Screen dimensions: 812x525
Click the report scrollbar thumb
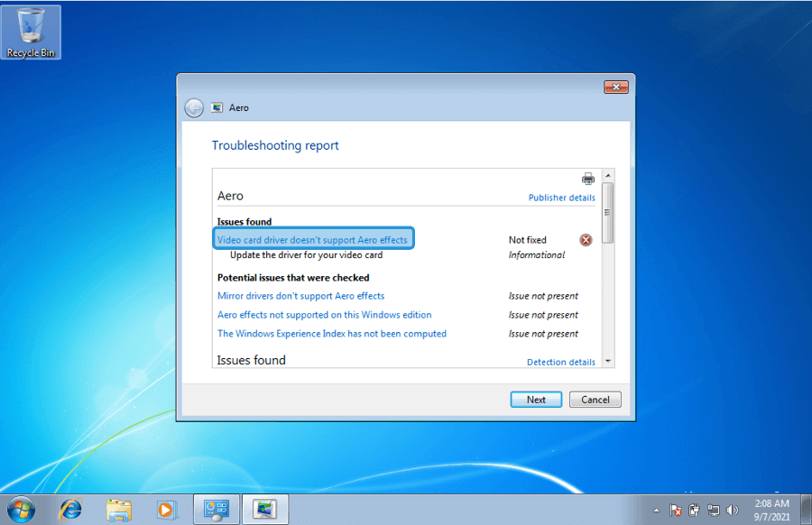(608, 213)
